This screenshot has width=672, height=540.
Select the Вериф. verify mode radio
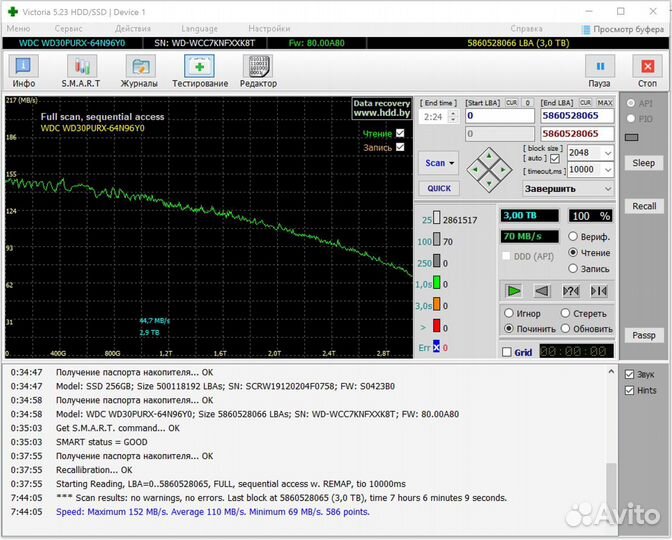[573, 237]
